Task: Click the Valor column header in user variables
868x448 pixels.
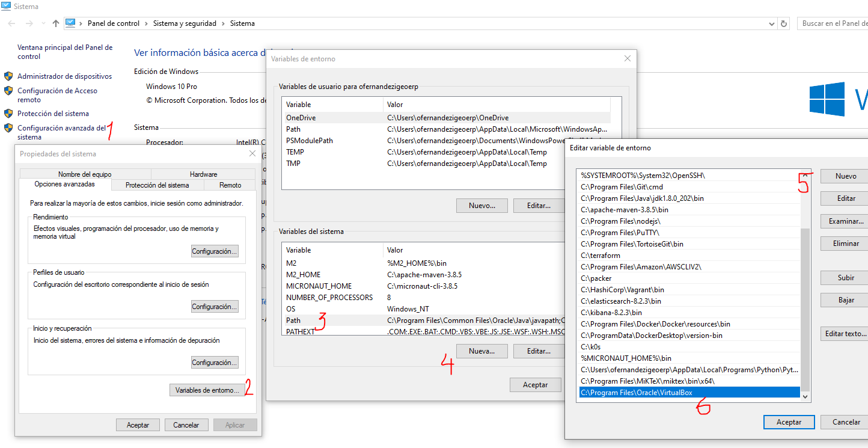Action: coord(497,105)
